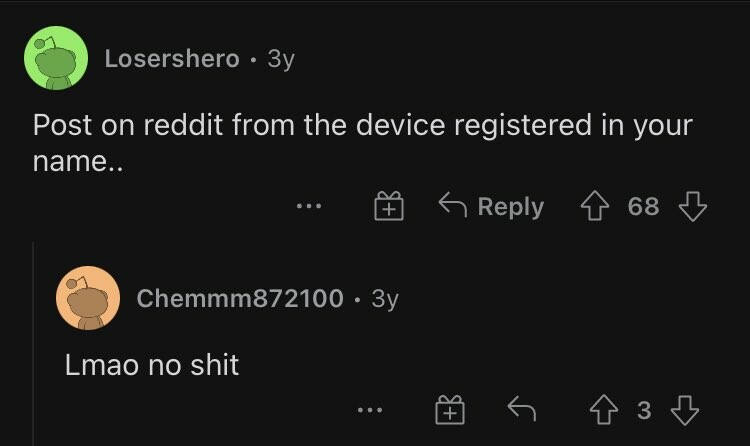Give an award to the Lmao comment
This screenshot has width=750, height=446.
pos(450,410)
